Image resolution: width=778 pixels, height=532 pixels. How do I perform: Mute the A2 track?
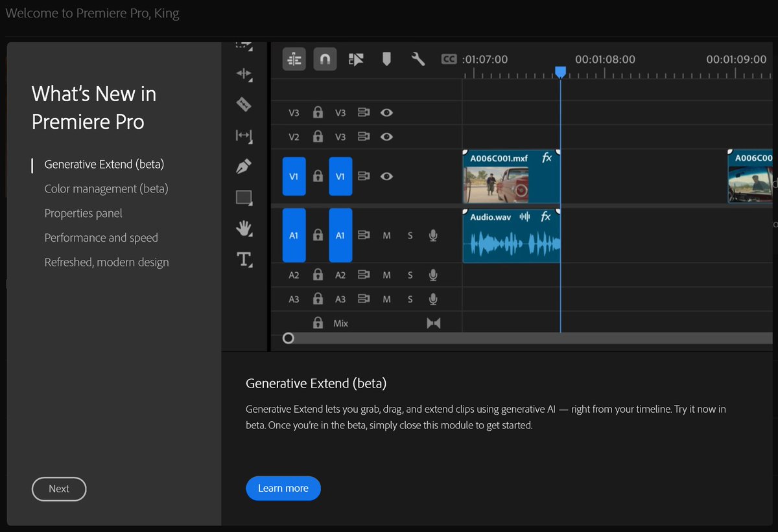(387, 275)
